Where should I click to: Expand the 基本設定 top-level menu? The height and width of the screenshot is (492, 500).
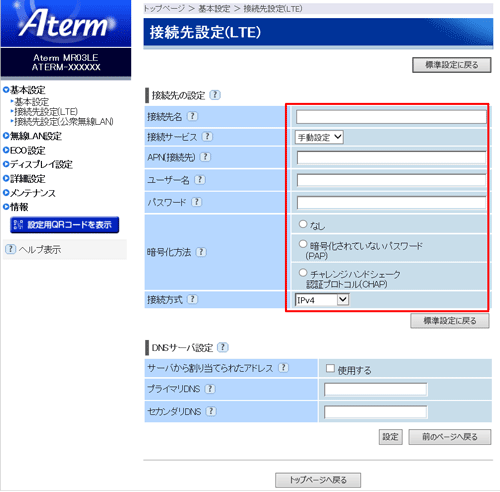(28, 90)
